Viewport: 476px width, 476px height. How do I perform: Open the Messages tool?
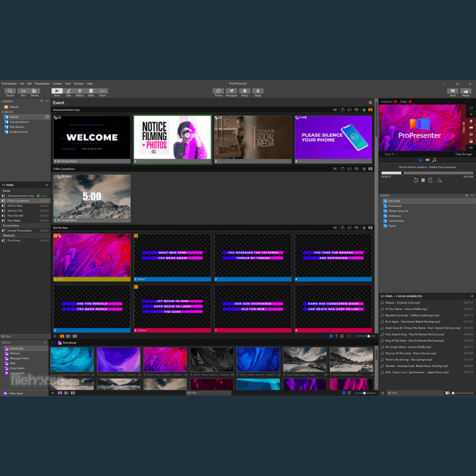(231, 92)
